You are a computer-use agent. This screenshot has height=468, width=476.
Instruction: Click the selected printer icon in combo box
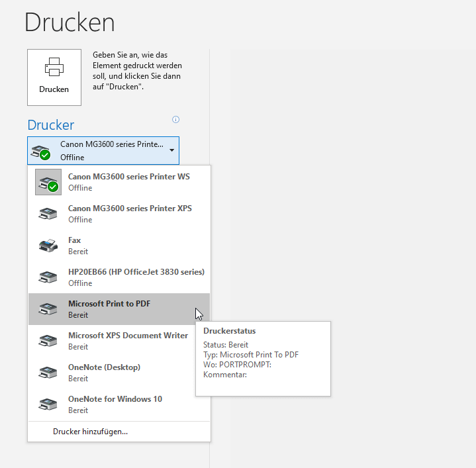[x=40, y=153]
